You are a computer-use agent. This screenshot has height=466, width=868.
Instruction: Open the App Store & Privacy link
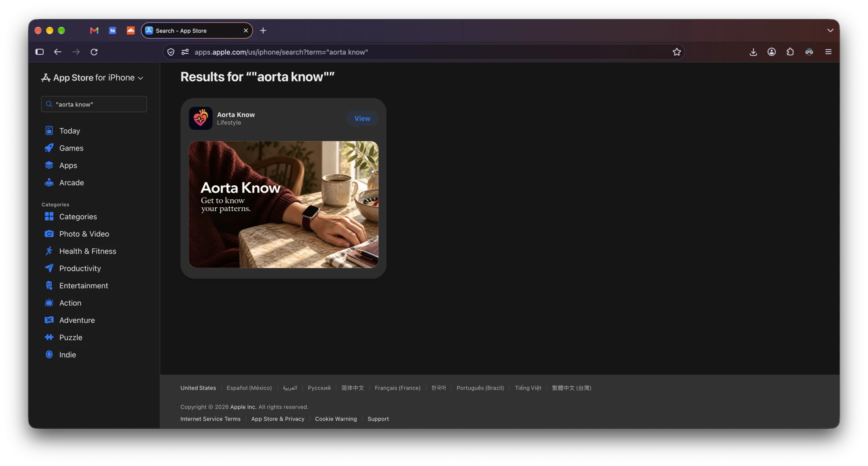tap(278, 419)
